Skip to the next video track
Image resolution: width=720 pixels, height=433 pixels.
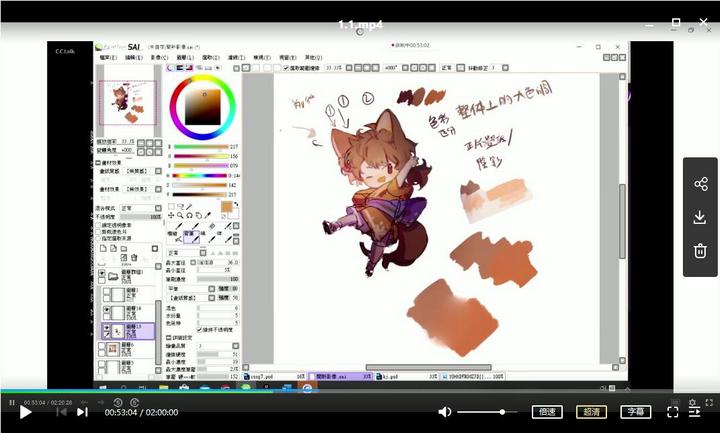coord(82,412)
